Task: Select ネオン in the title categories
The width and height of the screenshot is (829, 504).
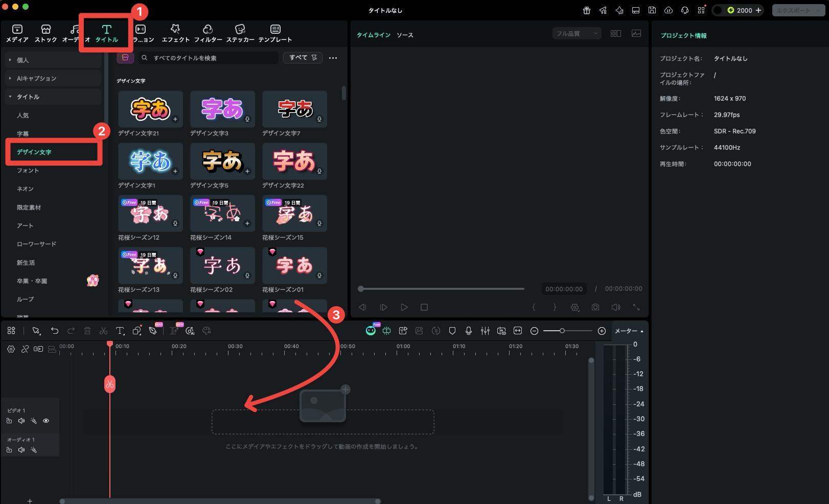Action: (25, 189)
